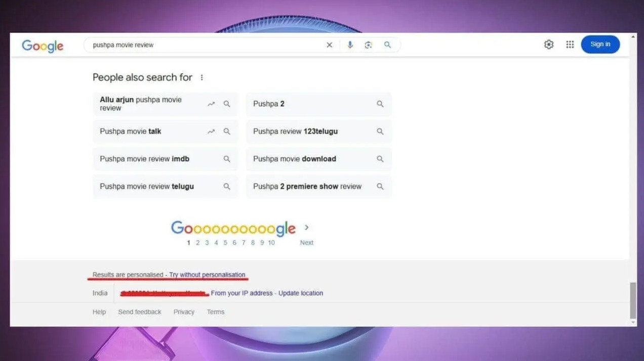This screenshot has width=644, height=361.
Task: Click the search magnifier in search box
Action: point(387,45)
